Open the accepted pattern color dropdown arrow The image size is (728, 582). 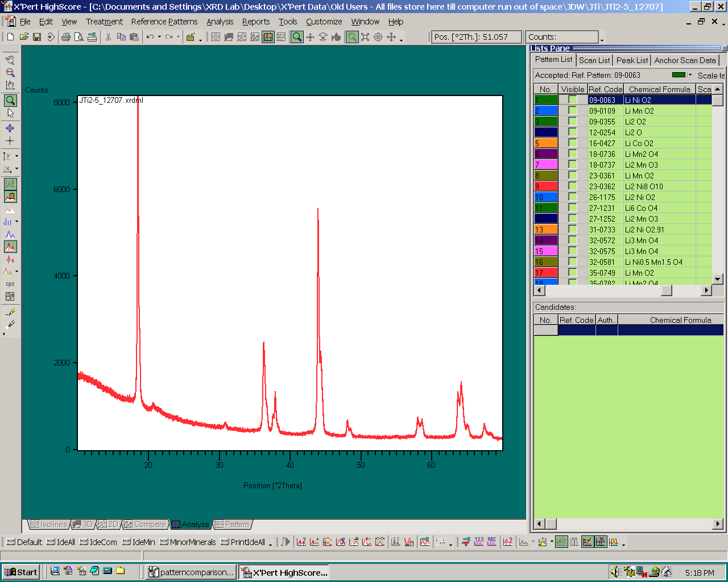[x=690, y=75]
